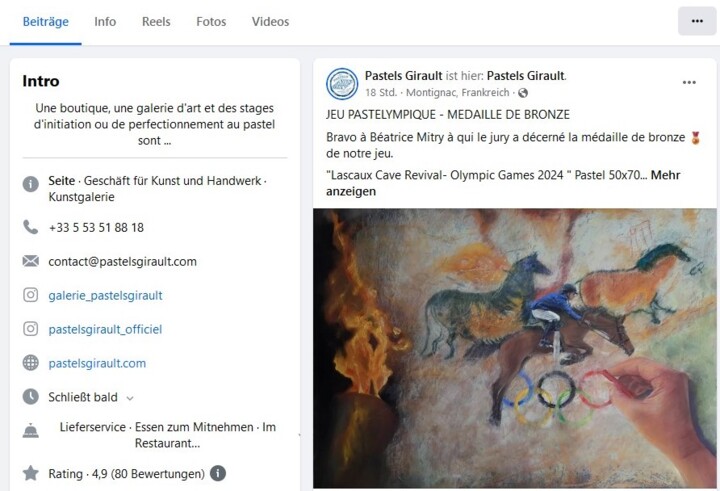Click the phone icon next to the number
This screenshot has height=491, width=720.
(x=31, y=227)
